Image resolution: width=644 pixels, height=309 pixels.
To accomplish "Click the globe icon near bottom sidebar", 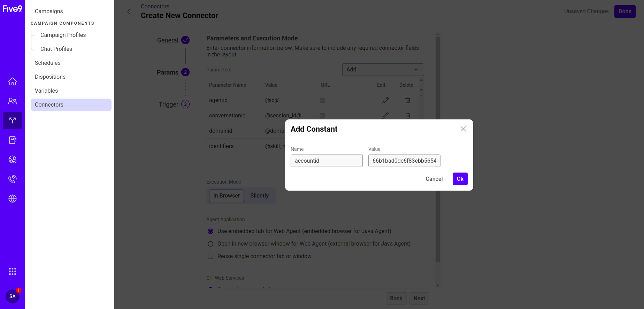I will (13, 199).
